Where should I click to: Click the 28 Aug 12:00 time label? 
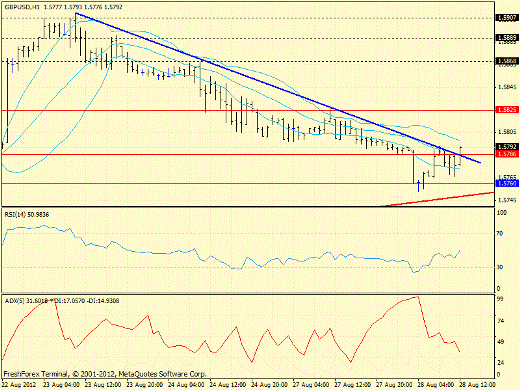tap(477, 385)
